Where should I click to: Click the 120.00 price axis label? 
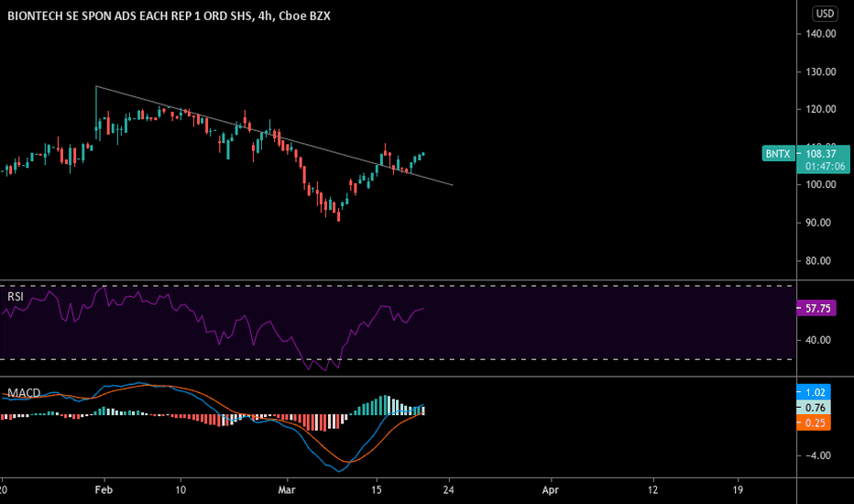tap(821, 109)
